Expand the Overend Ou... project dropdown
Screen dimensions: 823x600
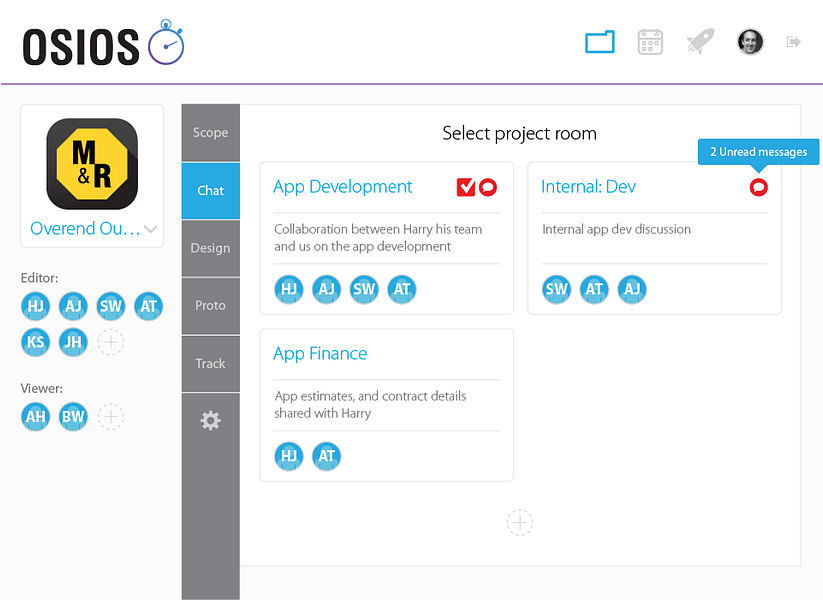151,229
